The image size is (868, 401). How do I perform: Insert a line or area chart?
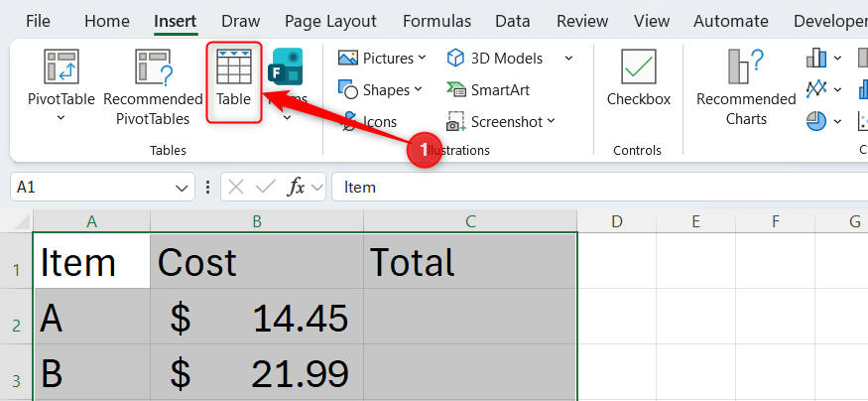(x=816, y=89)
